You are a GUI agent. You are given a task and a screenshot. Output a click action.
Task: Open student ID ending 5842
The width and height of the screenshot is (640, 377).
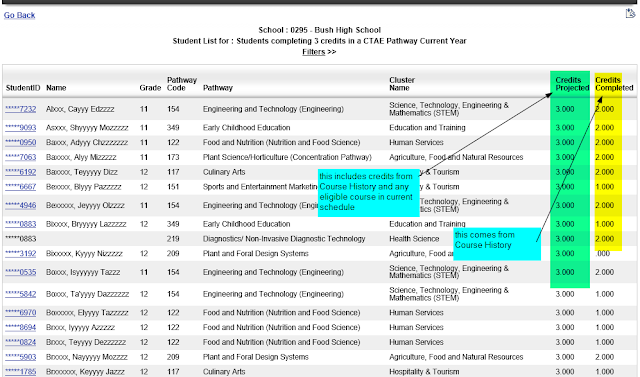[x=21, y=294]
